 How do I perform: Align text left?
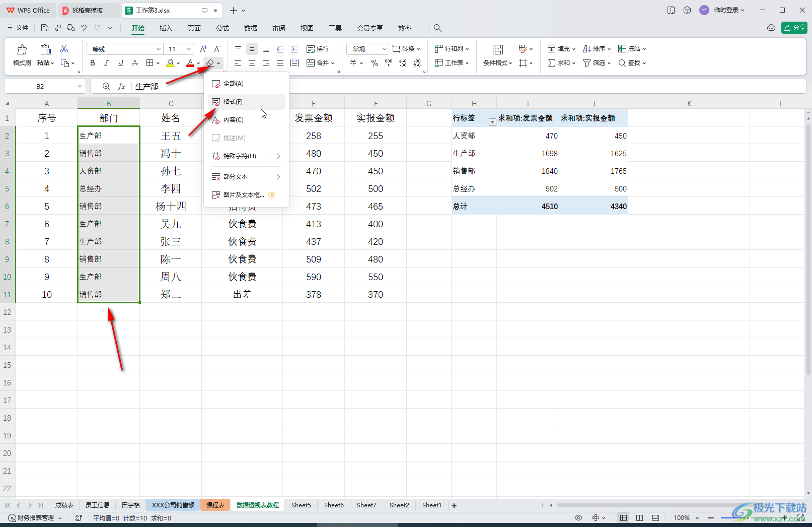pos(238,63)
